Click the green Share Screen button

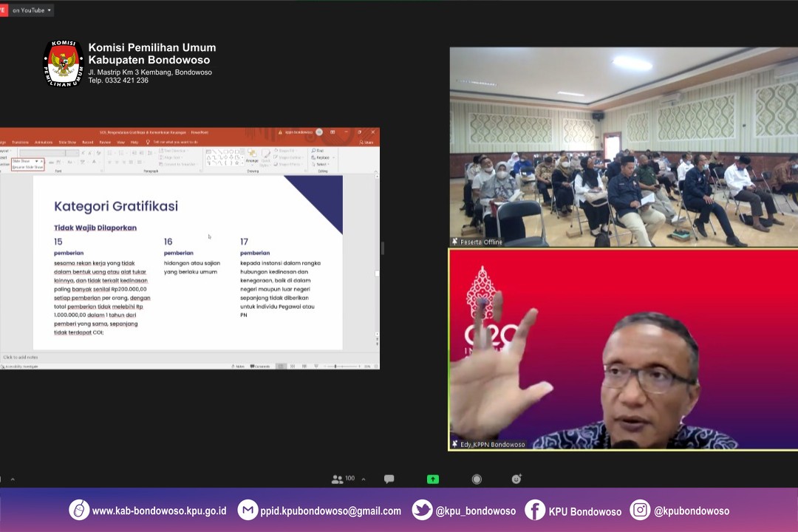[433, 479]
